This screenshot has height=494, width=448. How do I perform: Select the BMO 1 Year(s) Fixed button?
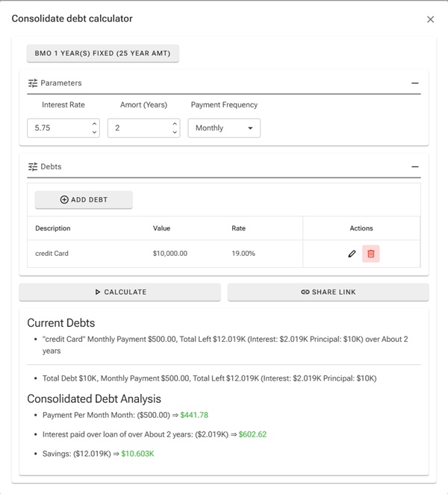(x=103, y=54)
